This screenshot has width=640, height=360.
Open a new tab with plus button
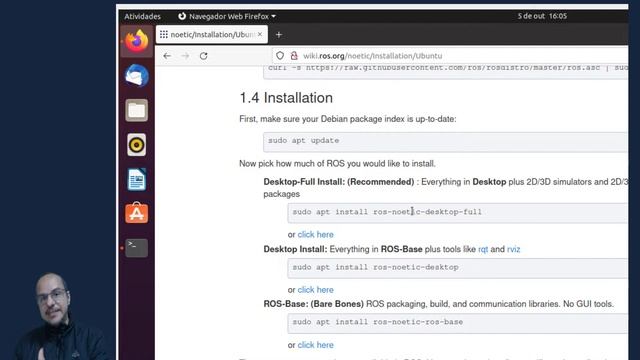[279, 35]
